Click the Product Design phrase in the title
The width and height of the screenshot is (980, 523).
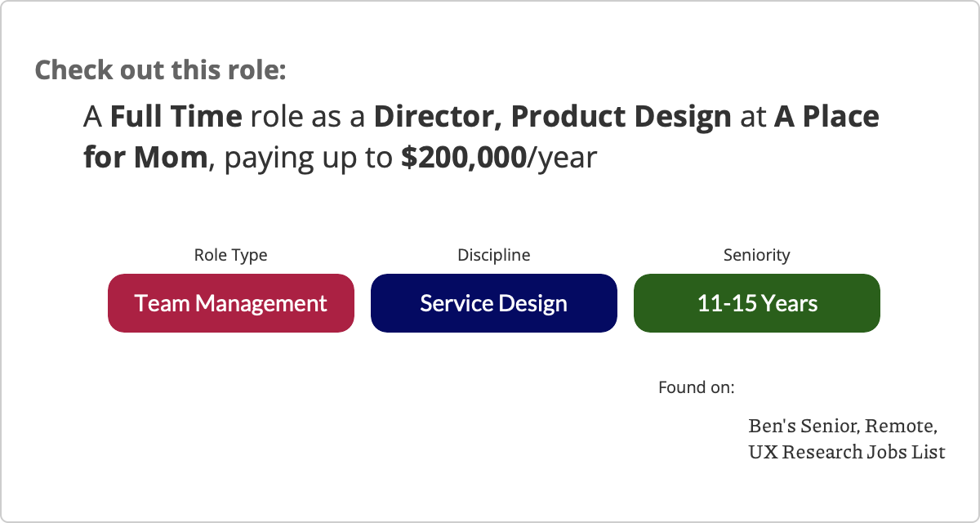[x=621, y=118]
